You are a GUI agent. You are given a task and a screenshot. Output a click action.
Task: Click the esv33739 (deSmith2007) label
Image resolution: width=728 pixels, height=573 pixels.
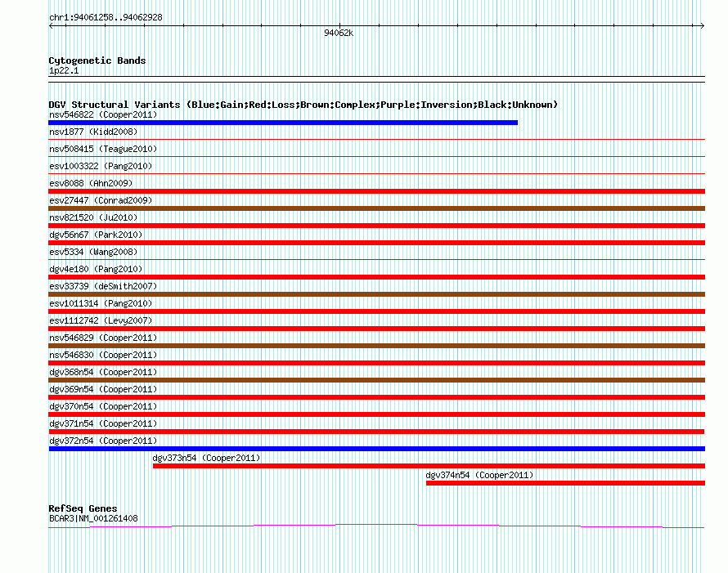(x=103, y=286)
